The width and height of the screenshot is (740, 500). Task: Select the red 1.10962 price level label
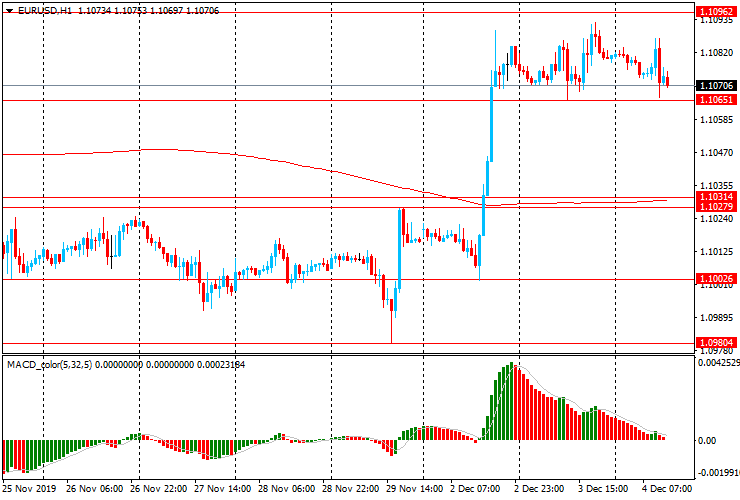(716, 12)
